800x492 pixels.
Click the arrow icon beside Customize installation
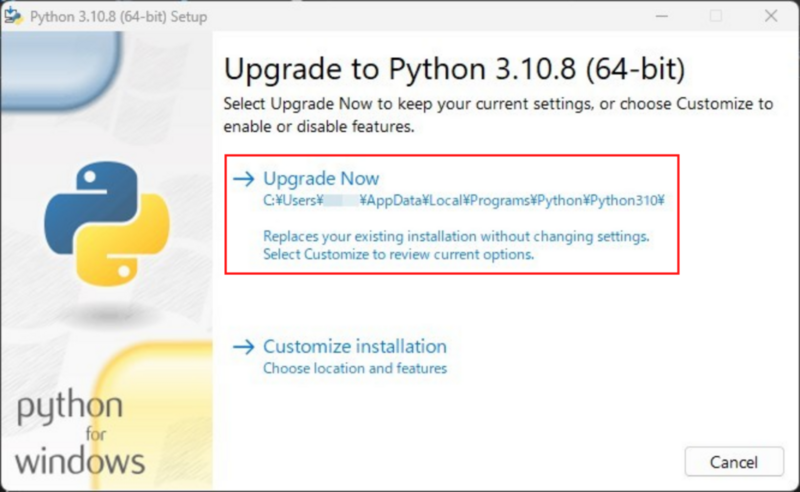tap(243, 347)
